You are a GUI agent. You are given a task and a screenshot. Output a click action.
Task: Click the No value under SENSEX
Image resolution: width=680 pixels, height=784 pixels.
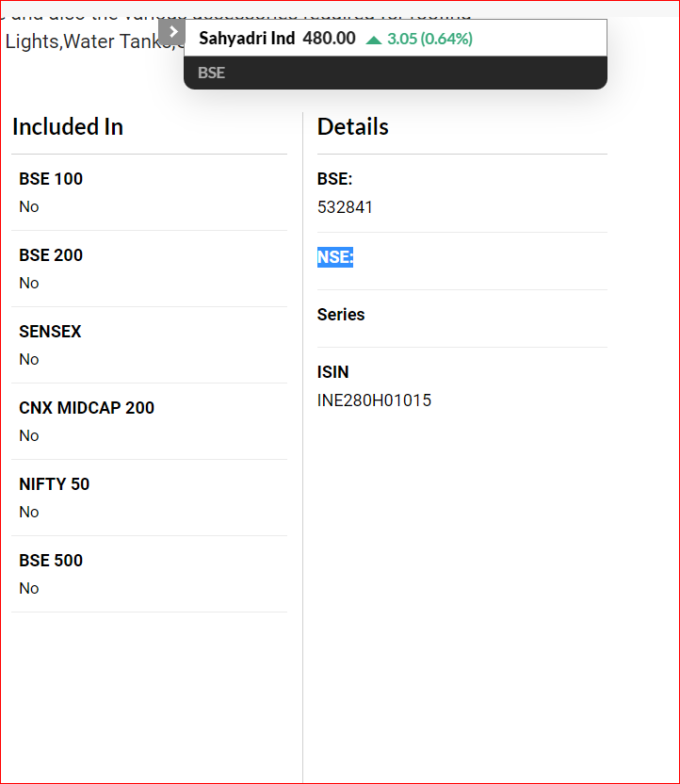[x=29, y=360]
